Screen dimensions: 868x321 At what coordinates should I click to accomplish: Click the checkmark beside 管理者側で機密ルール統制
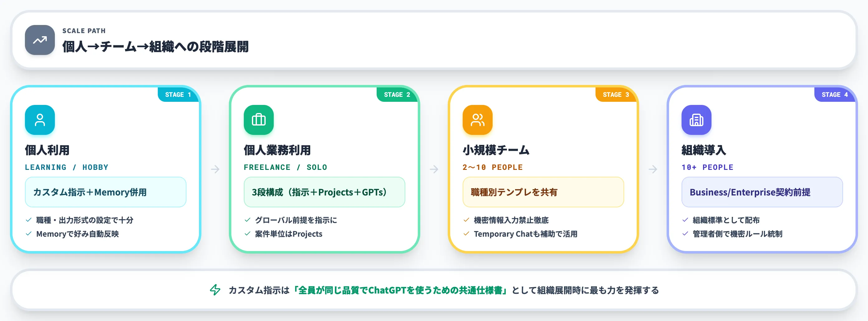pyautogui.click(x=685, y=234)
